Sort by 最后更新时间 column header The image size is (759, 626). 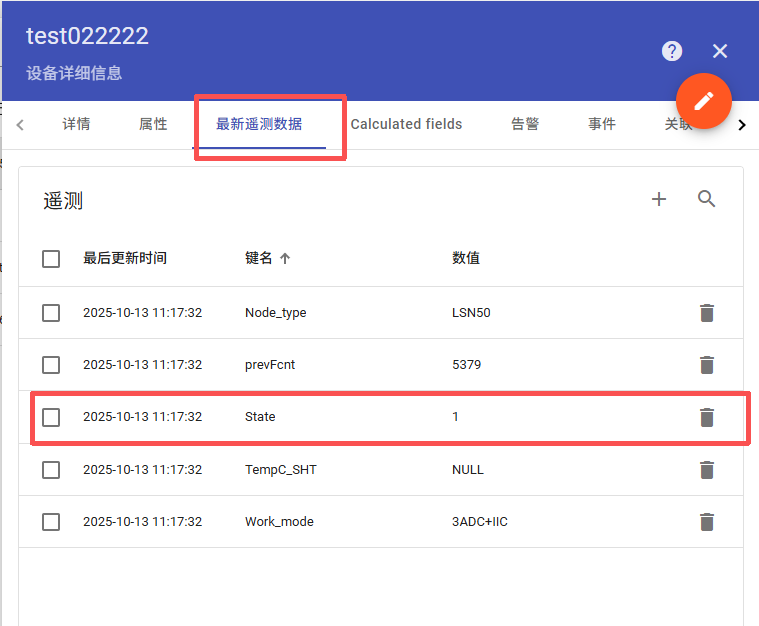click(x=125, y=258)
